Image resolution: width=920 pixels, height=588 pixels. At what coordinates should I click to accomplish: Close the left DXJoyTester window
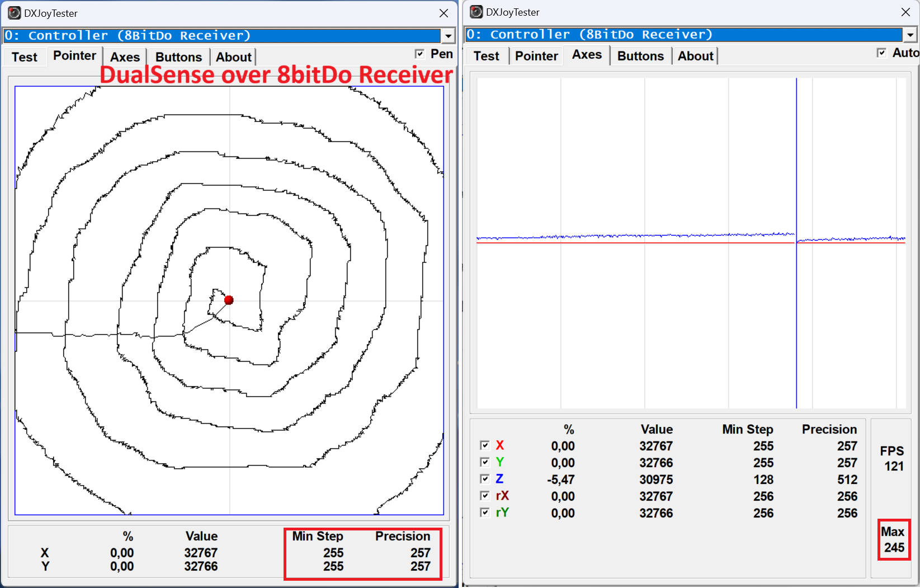tap(444, 13)
